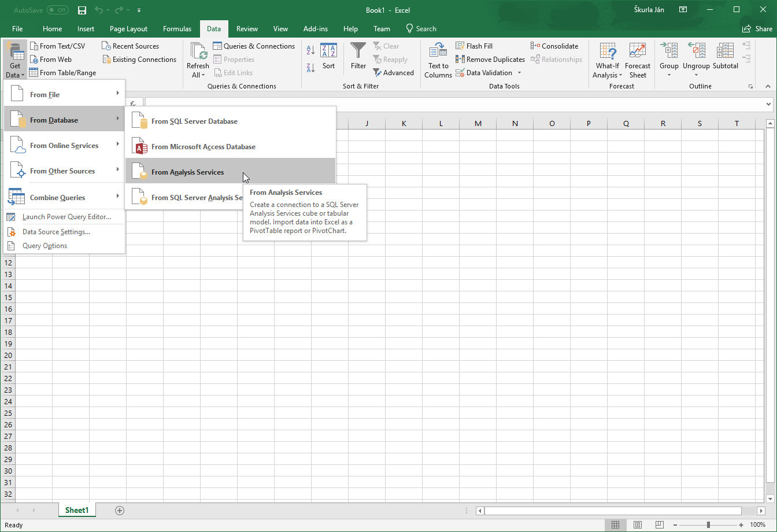Select From Microsoft Access Database
This screenshot has width=777, height=532.
[203, 147]
